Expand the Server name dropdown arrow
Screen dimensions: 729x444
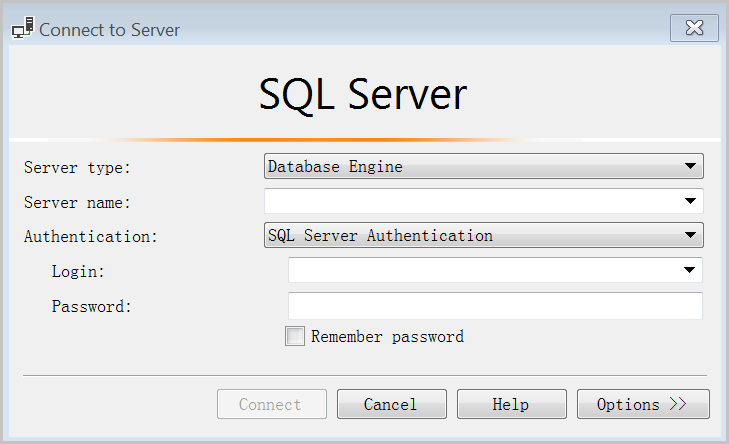[690, 201]
